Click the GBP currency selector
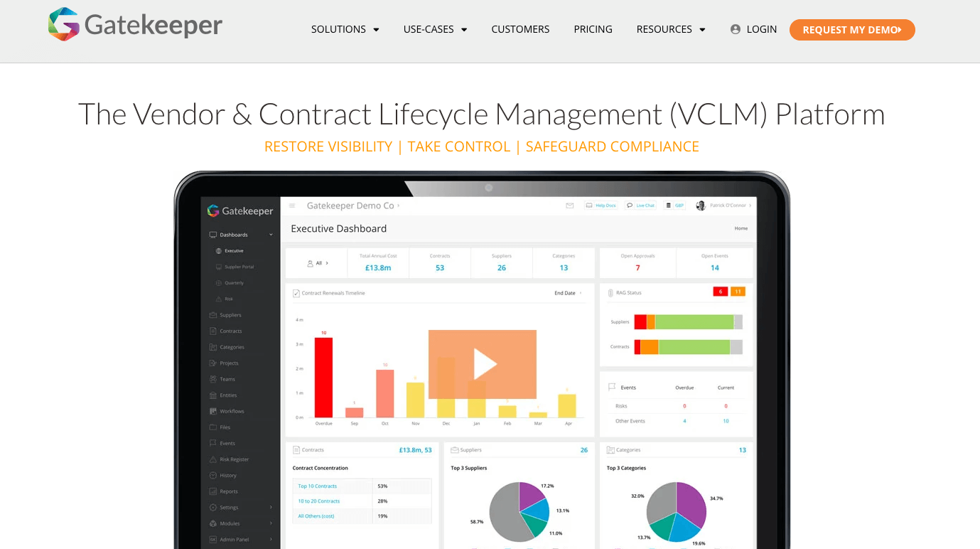The image size is (980, 549). pos(675,206)
